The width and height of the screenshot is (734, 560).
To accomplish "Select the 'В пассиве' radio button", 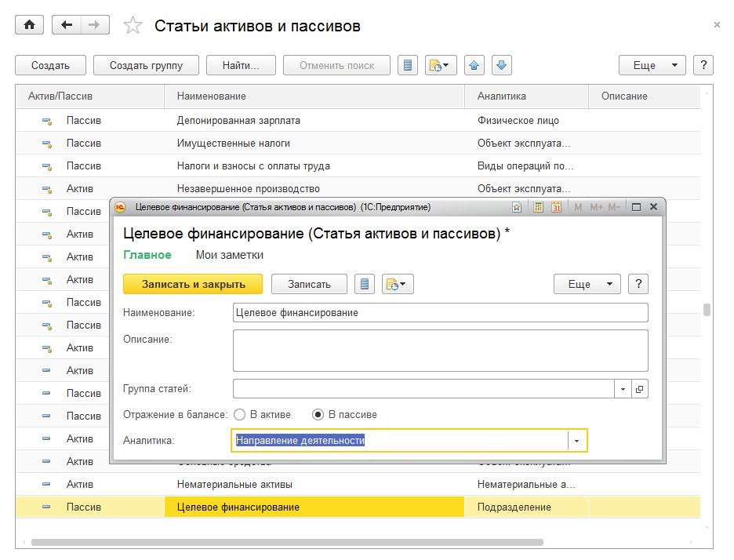I will [318, 414].
